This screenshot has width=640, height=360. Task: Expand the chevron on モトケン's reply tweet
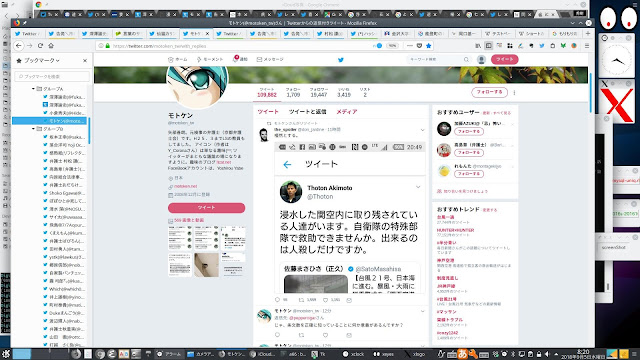click(422, 311)
